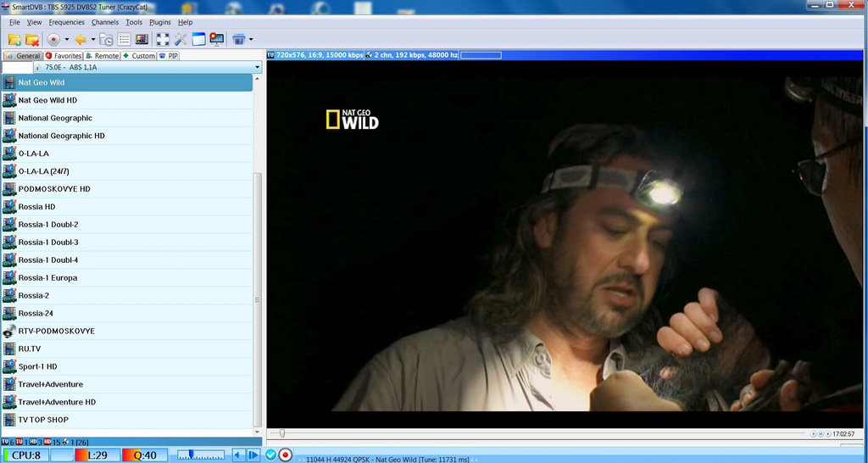Select the Nat Geo Wild HD channel
This screenshot has width=868, height=463.
(x=127, y=100)
